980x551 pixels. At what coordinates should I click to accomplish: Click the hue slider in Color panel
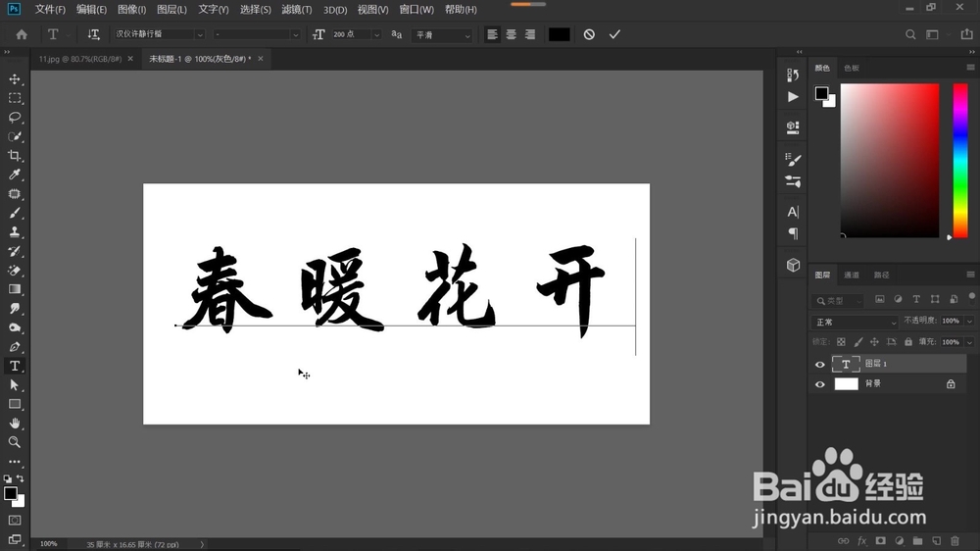960,160
